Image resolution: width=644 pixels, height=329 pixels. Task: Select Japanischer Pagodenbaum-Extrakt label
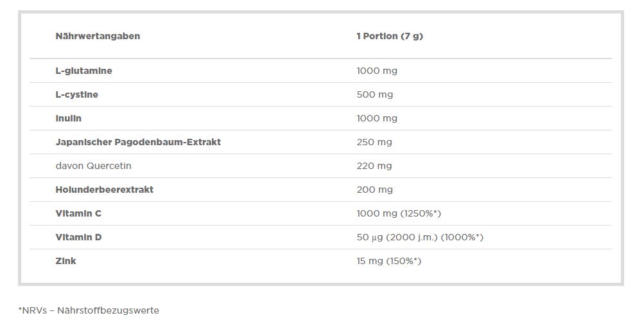(x=138, y=142)
